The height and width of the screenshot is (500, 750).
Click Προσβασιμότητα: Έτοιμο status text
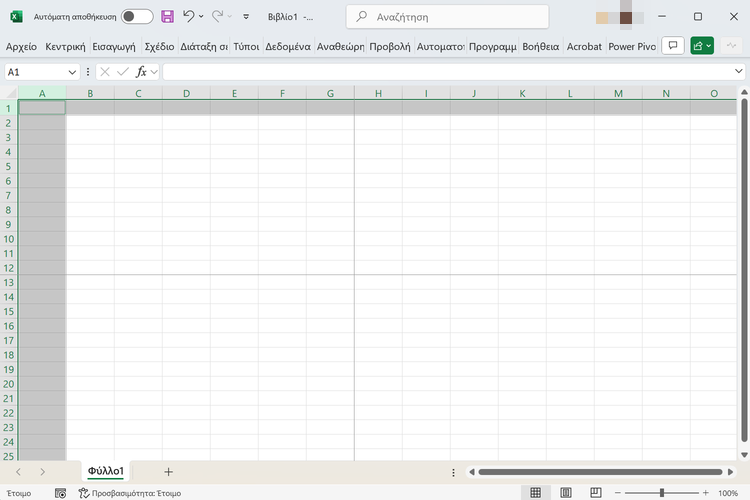click(x=136, y=493)
